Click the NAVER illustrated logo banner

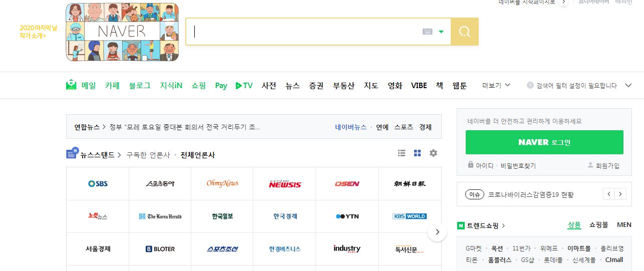pos(122,32)
